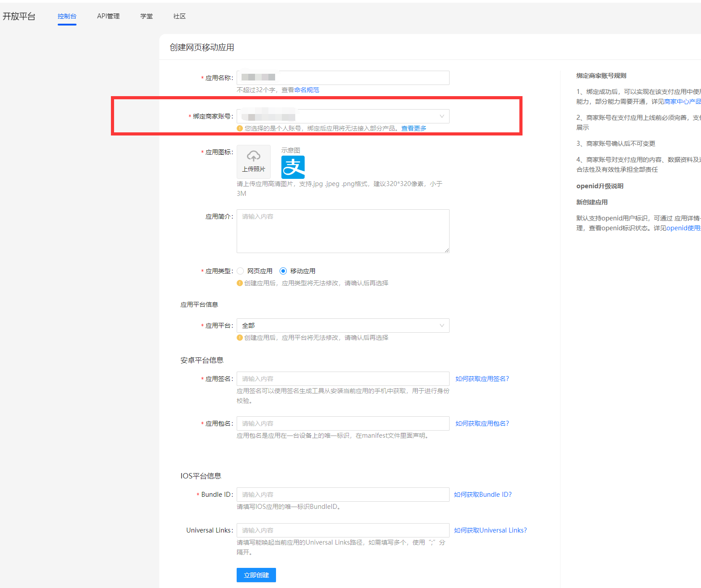This screenshot has height=588, width=701.
Task: Click the 立即创建 button
Action: pos(256,575)
